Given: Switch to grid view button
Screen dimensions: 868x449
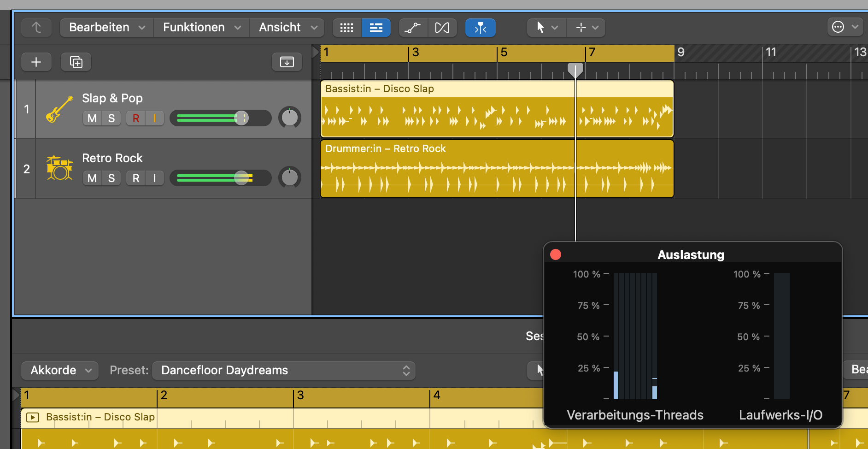Looking at the screenshot, I should click(x=346, y=28).
